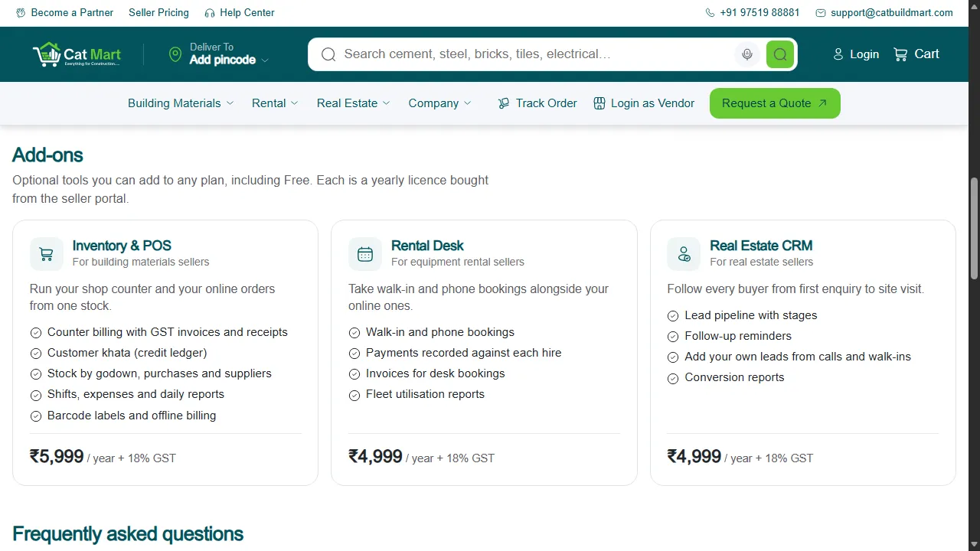Open Login as Vendor
Screen dimensions: 980x551
click(644, 103)
